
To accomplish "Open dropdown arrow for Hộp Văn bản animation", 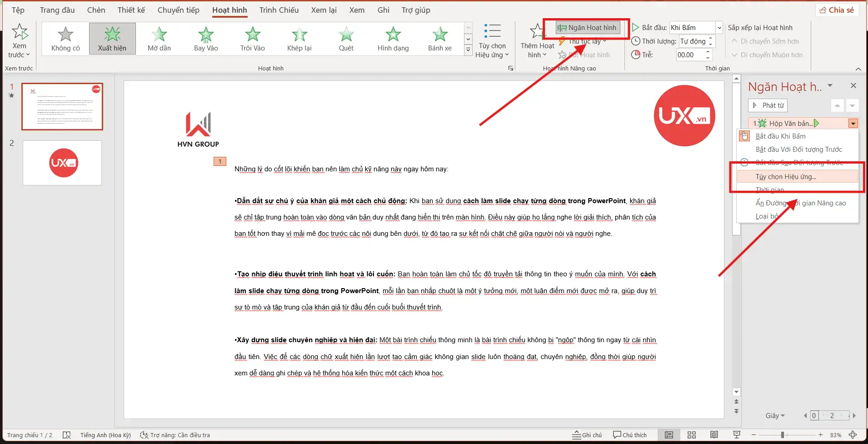I will [853, 124].
